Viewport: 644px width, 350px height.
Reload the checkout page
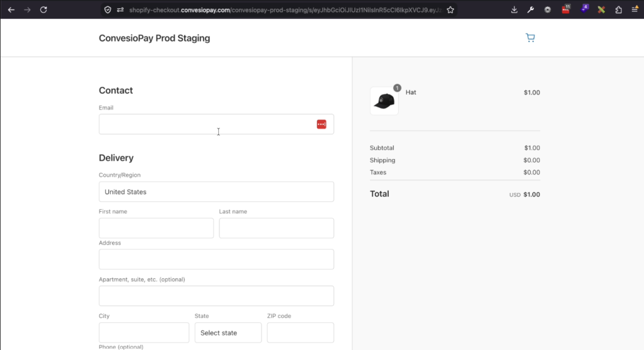[x=43, y=10]
